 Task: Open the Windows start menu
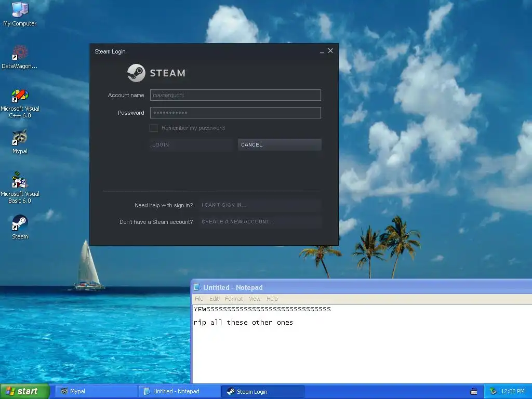[x=25, y=392]
